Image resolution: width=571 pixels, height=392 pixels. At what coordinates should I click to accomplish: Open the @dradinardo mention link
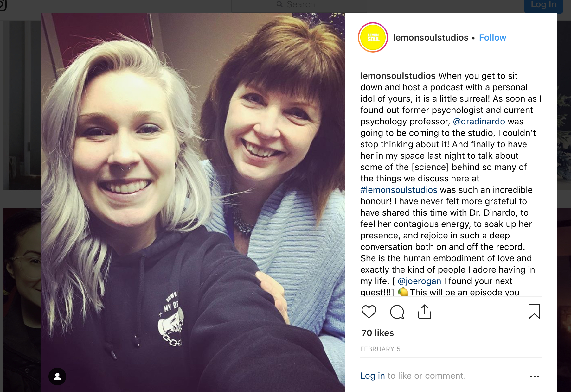click(x=479, y=121)
